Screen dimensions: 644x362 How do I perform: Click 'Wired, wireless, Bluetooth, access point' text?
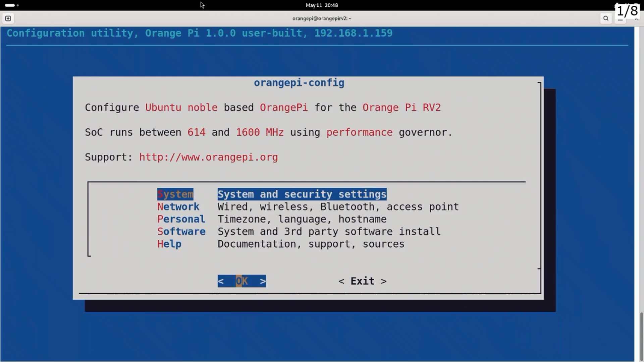pos(338,206)
